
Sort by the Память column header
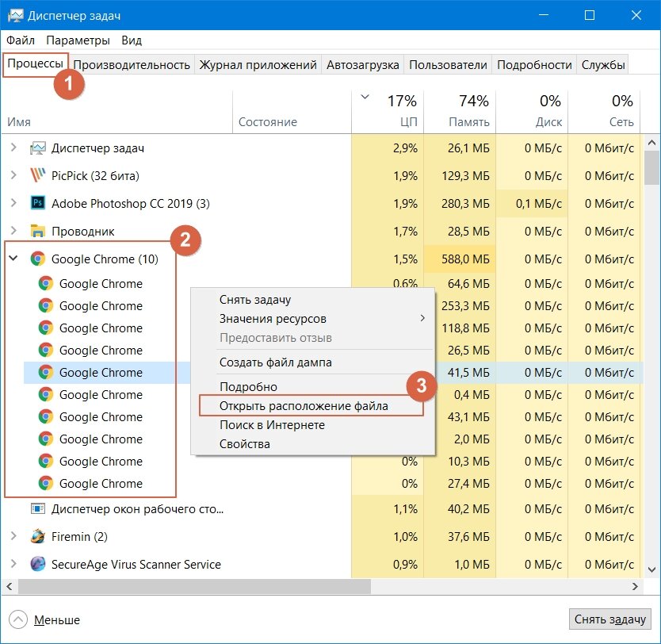tap(460, 112)
